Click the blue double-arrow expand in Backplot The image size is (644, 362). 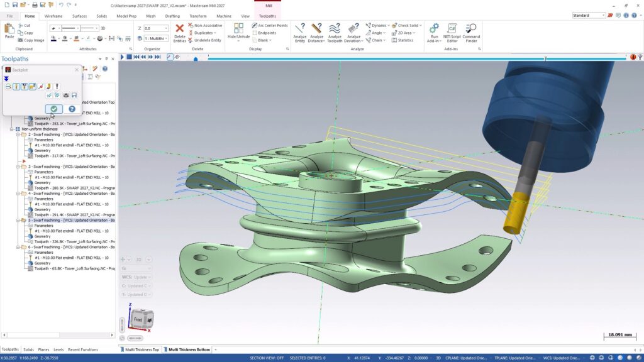6,79
